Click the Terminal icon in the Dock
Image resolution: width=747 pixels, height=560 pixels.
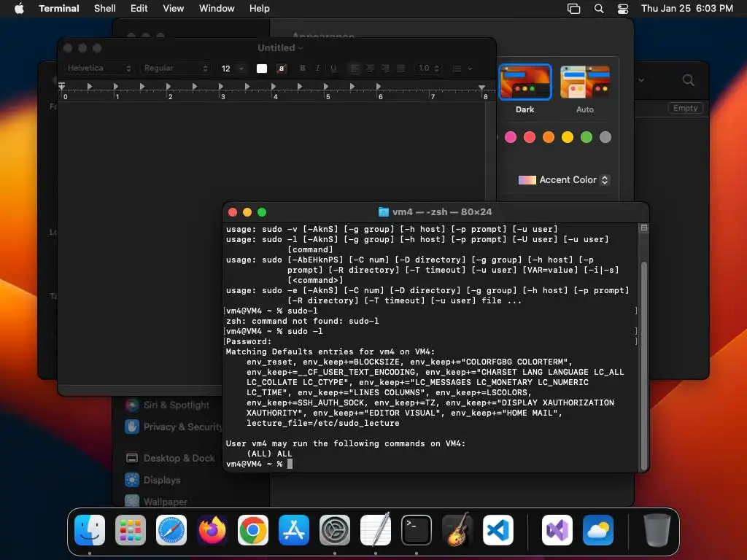[417, 530]
